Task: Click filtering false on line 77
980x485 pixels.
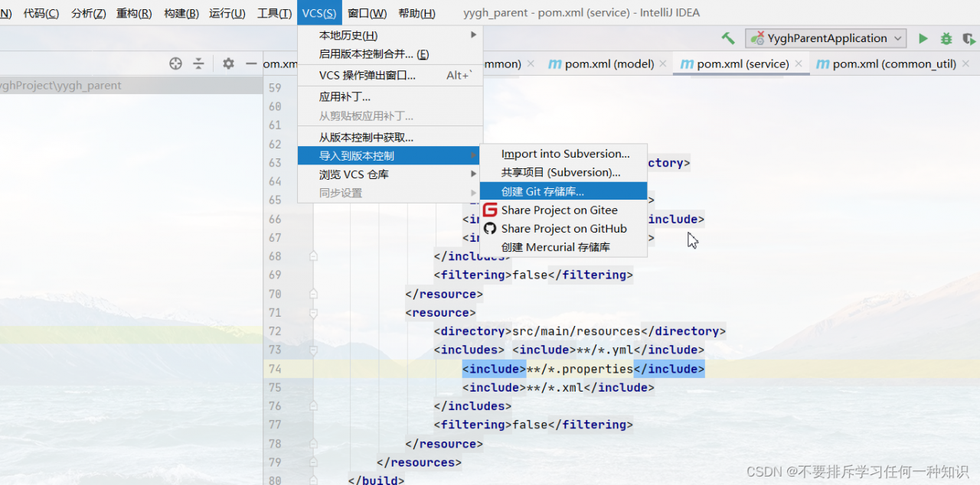Action: pyautogui.click(x=533, y=425)
